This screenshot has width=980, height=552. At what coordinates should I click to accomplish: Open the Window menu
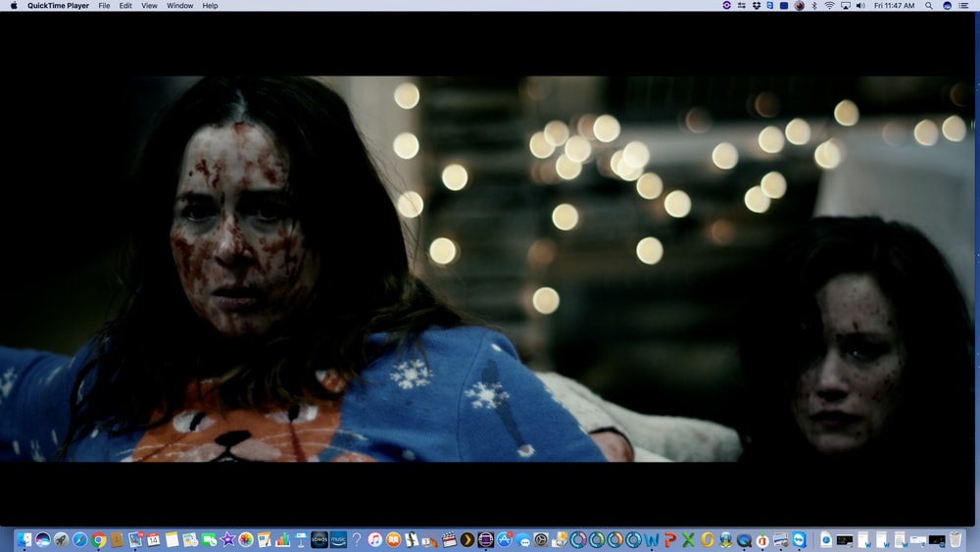click(180, 6)
